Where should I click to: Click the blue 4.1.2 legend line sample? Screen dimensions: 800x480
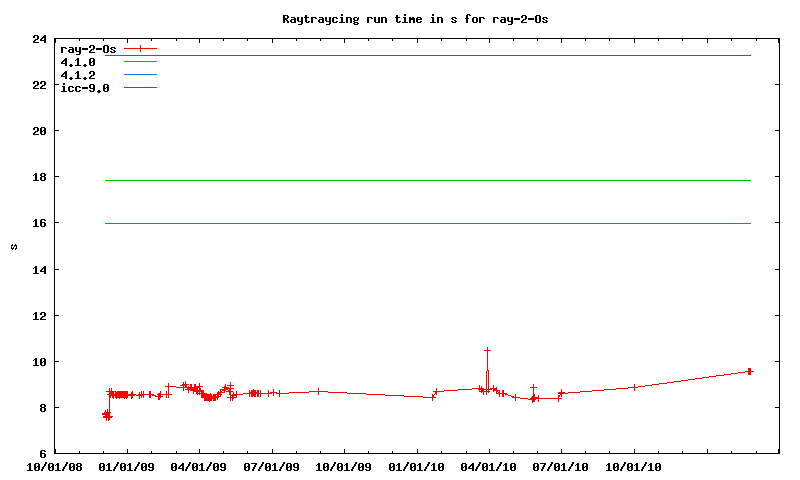point(141,75)
